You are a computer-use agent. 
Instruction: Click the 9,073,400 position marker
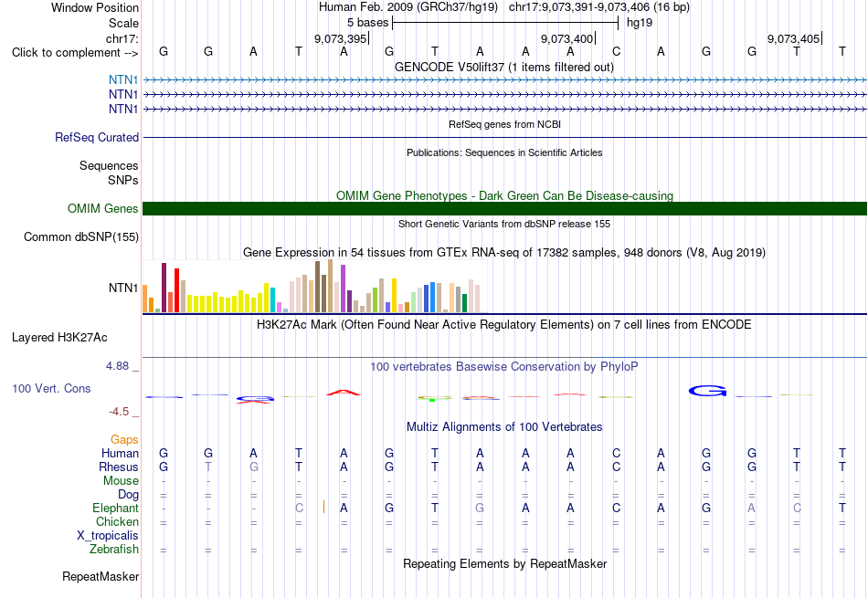[x=567, y=38]
